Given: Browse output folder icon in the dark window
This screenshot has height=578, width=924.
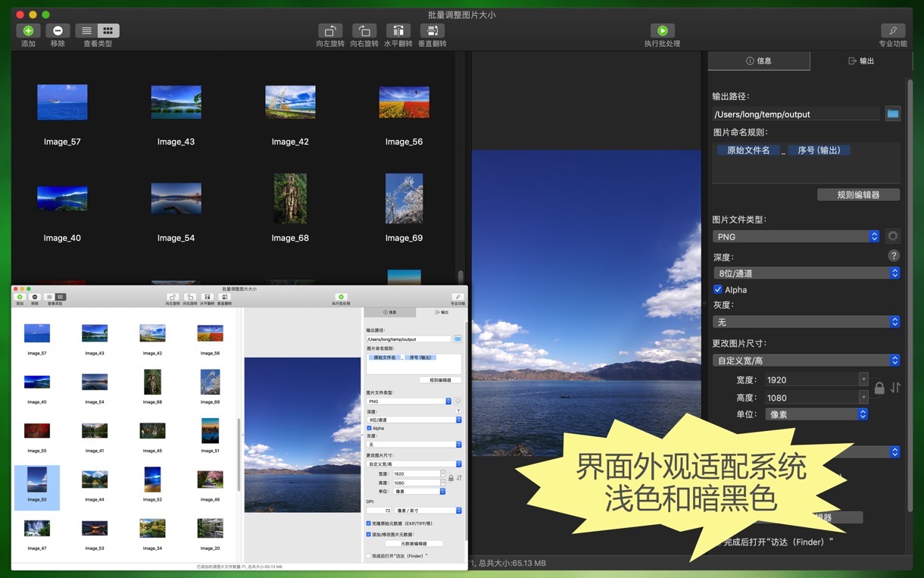Looking at the screenshot, I should [893, 114].
